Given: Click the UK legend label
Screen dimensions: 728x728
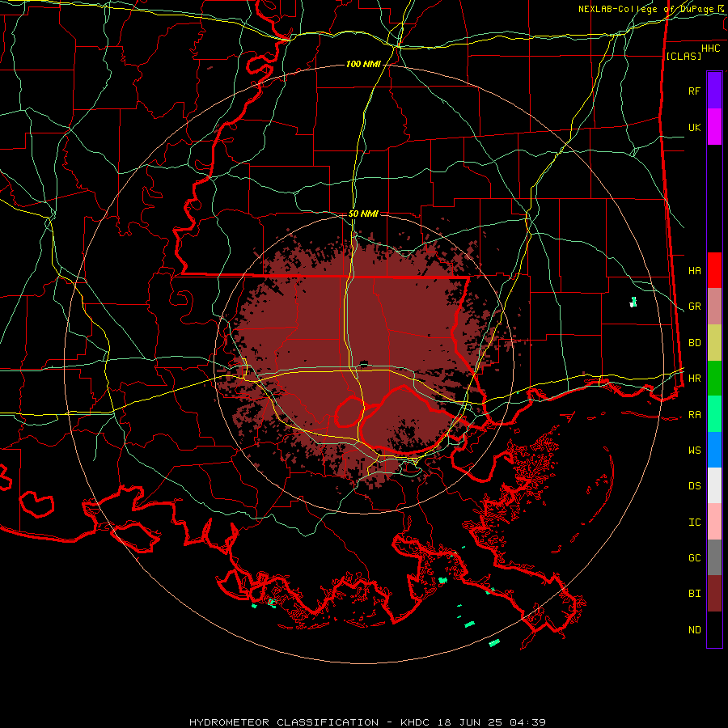Looking at the screenshot, I should point(695,127).
